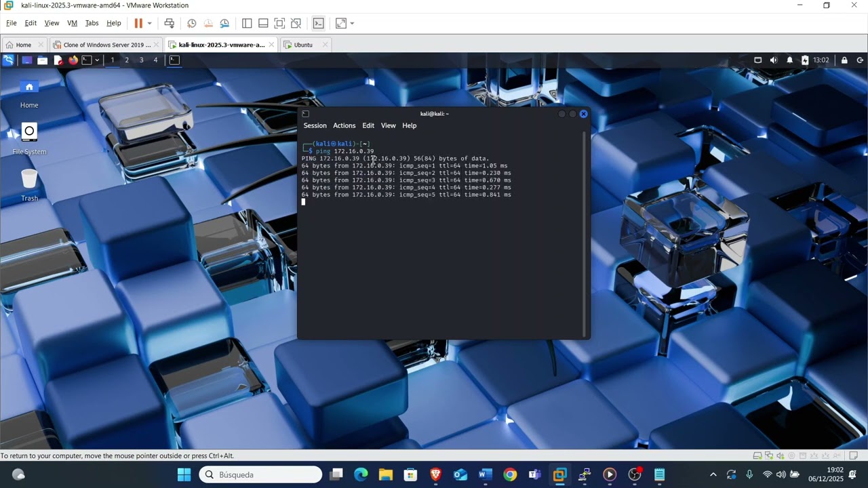Open Microsoft Edge from the taskbar
Screen dimensions: 868x488
(361, 474)
